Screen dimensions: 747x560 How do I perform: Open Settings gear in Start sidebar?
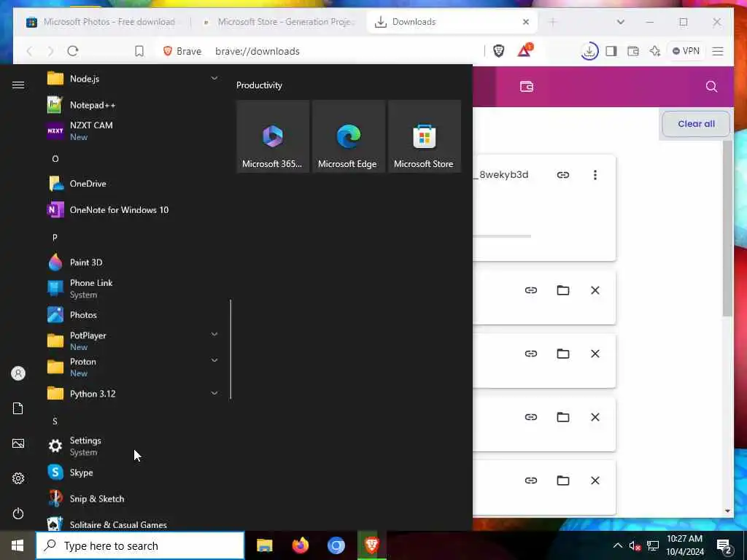[18, 478]
